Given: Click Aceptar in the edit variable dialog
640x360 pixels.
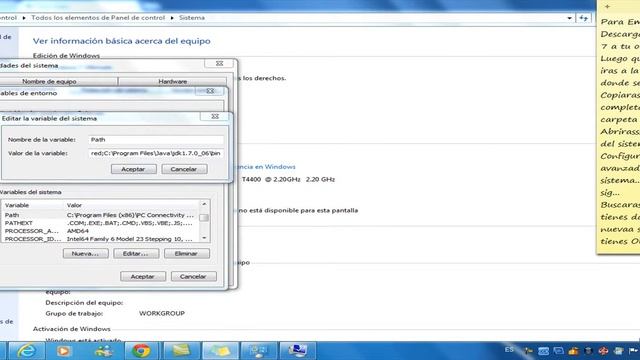Looking at the screenshot, I should [x=133, y=169].
